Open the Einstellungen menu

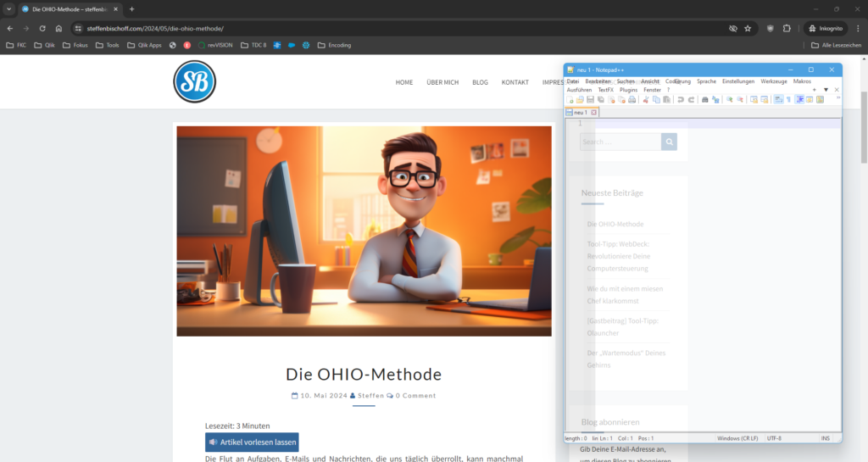pos(738,81)
